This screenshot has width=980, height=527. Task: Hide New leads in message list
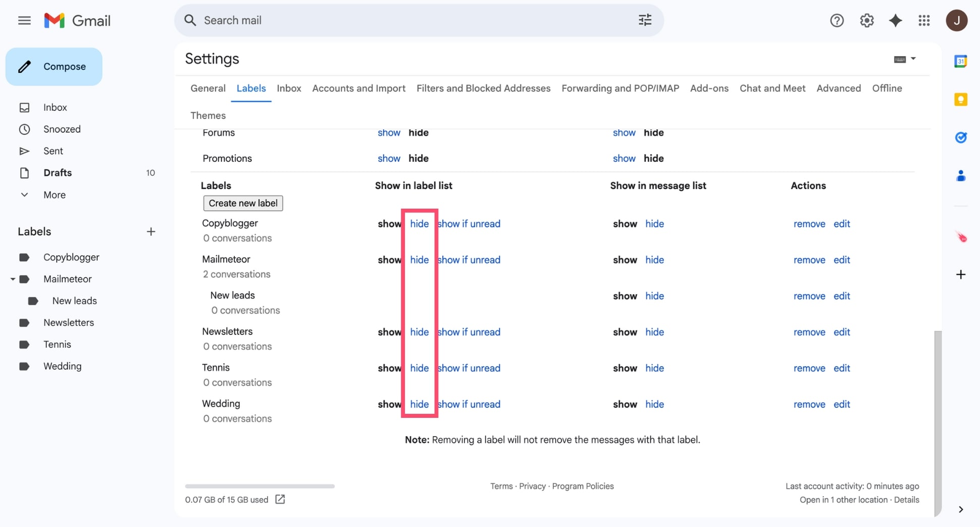click(x=654, y=296)
